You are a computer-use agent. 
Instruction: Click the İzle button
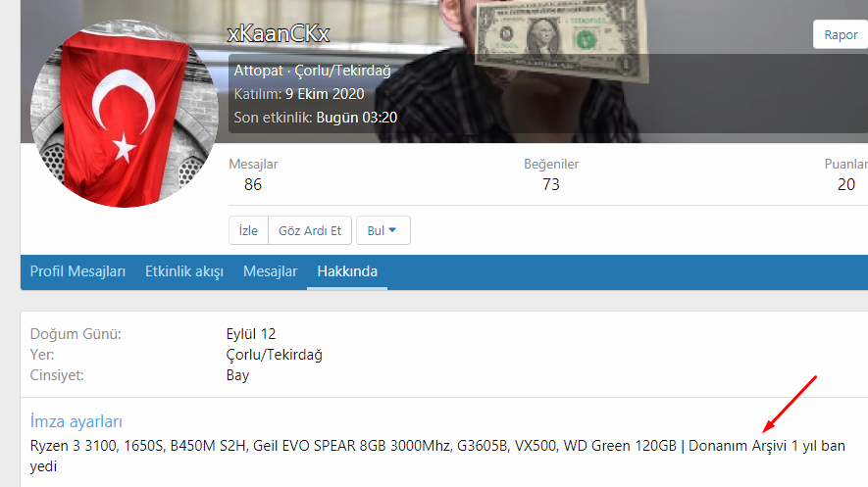pos(248,230)
